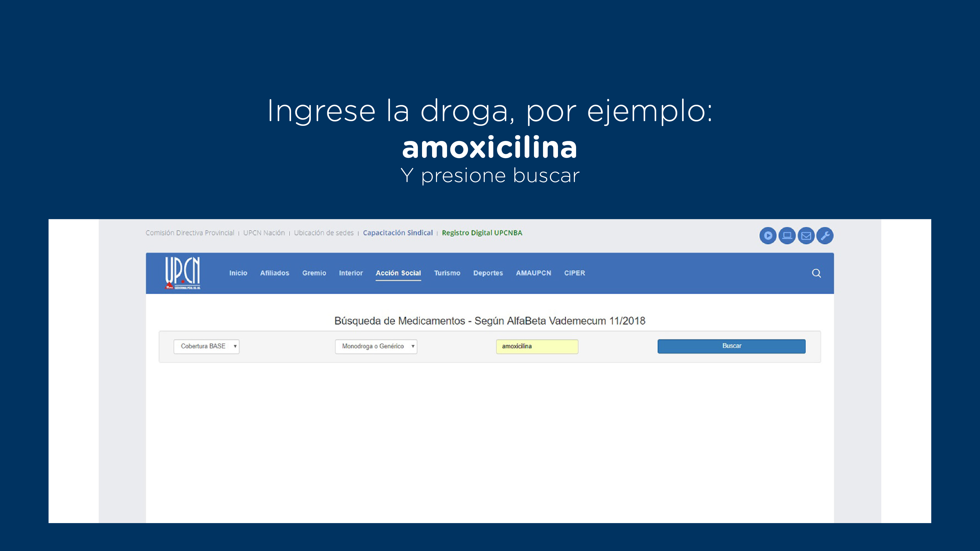Open the Acción Social menu item
This screenshot has height=551, width=980.
[x=398, y=273]
